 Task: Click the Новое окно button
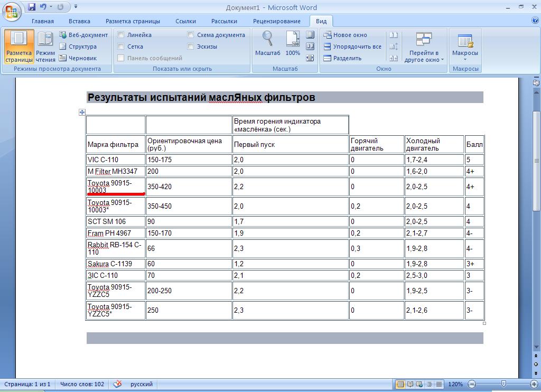click(x=345, y=35)
